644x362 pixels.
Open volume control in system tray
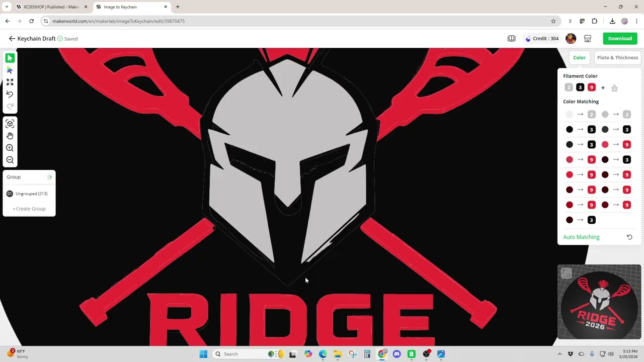coord(611,354)
